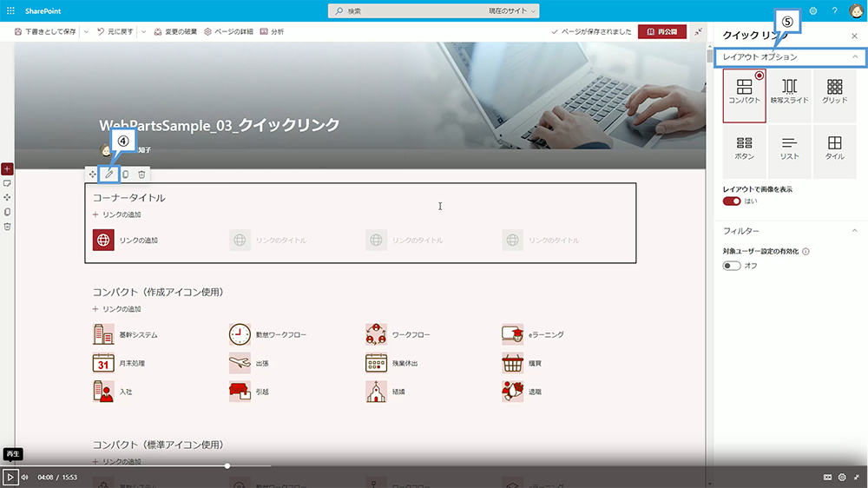Select the タイル layout option

pyautogui.click(x=834, y=151)
